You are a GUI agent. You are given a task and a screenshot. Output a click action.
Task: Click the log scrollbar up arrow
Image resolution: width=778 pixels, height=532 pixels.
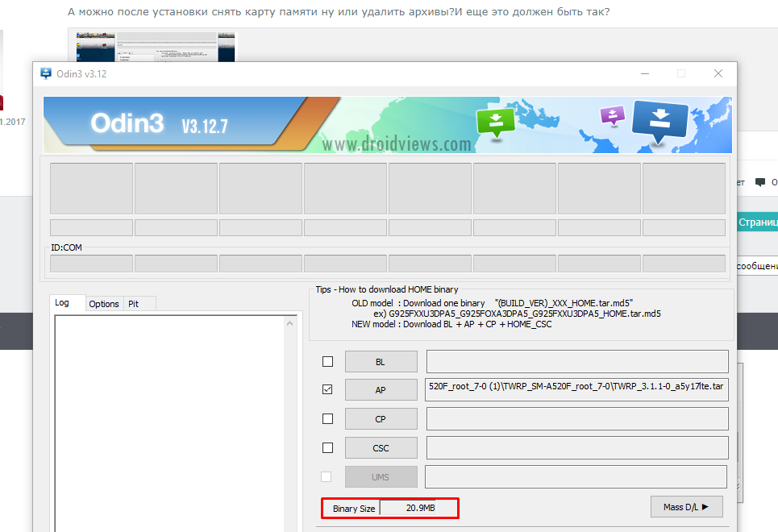[x=289, y=323]
